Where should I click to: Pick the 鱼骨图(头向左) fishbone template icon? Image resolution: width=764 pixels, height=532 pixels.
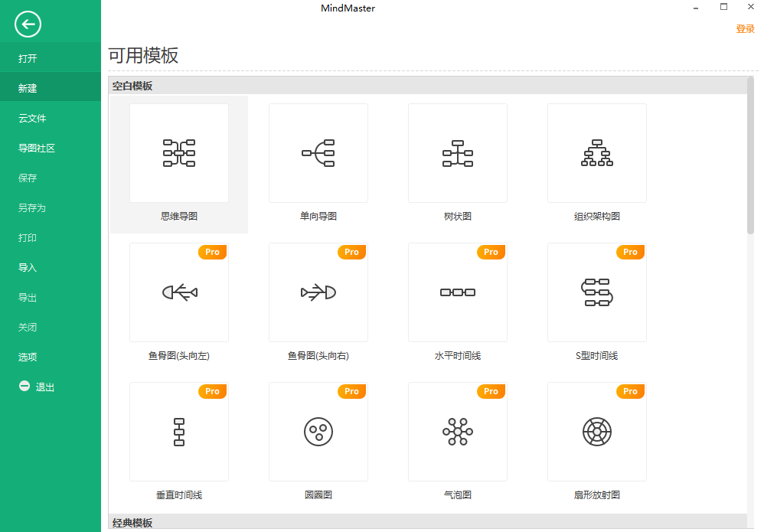click(179, 292)
